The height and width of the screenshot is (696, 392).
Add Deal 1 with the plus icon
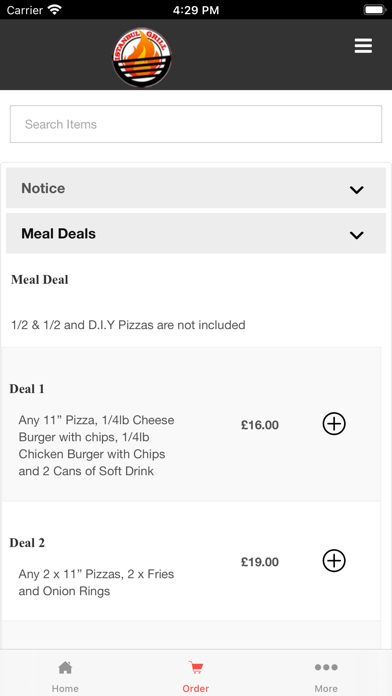pyautogui.click(x=334, y=424)
